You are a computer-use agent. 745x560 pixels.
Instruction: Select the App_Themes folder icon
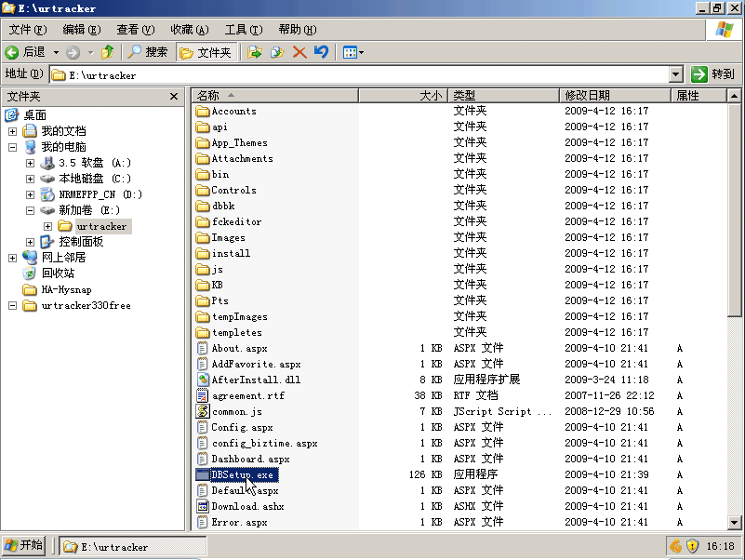click(203, 142)
